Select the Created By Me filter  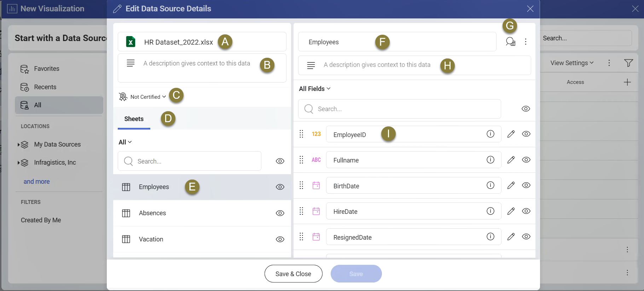pyautogui.click(x=41, y=220)
